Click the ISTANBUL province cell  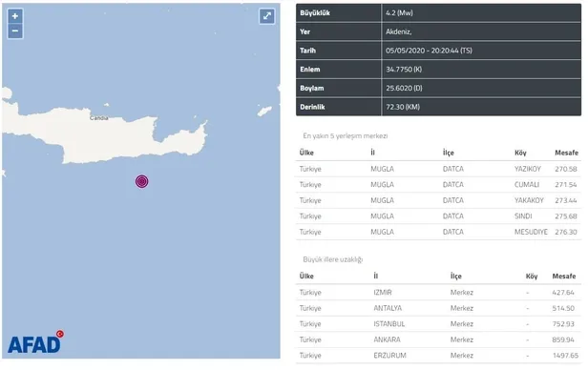389,324
